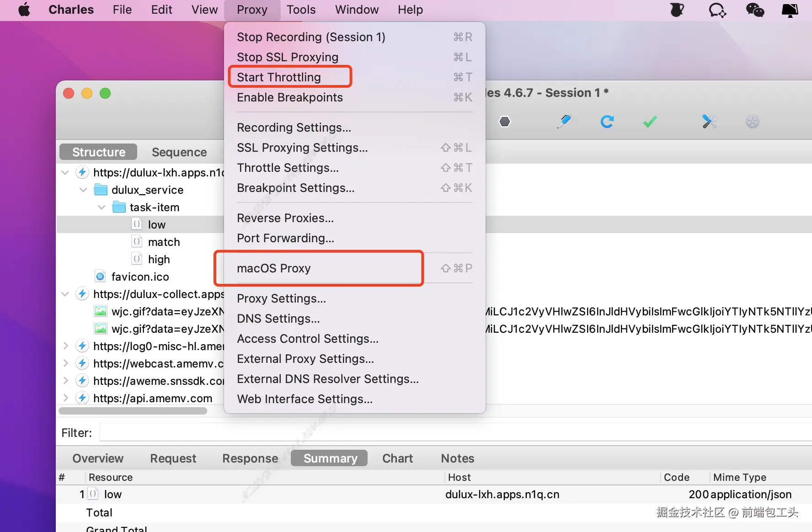Switch to the Structure view
Image resolution: width=812 pixels, height=532 pixels.
(98, 152)
